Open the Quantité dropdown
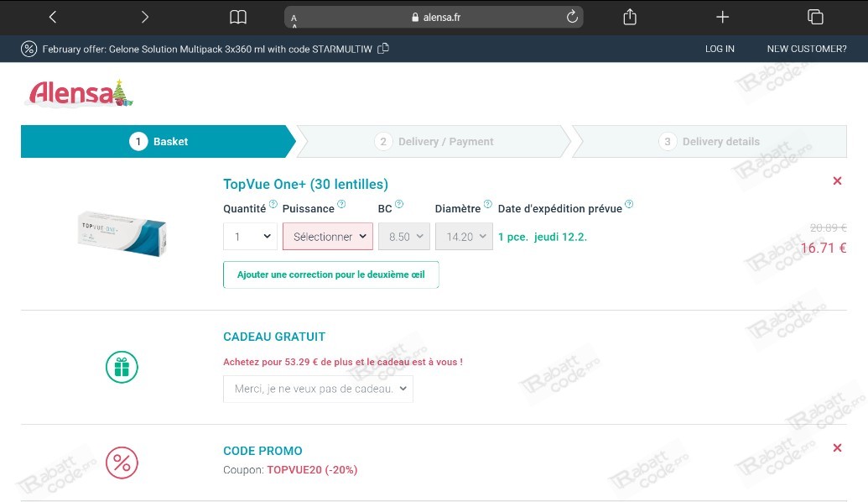Screen dimensions: 868x502 [250, 237]
